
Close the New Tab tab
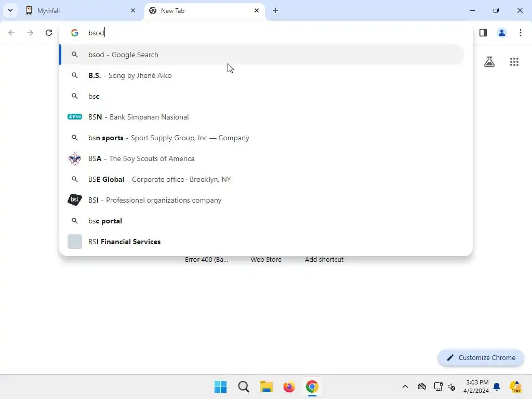pyautogui.click(x=257, y=10)
